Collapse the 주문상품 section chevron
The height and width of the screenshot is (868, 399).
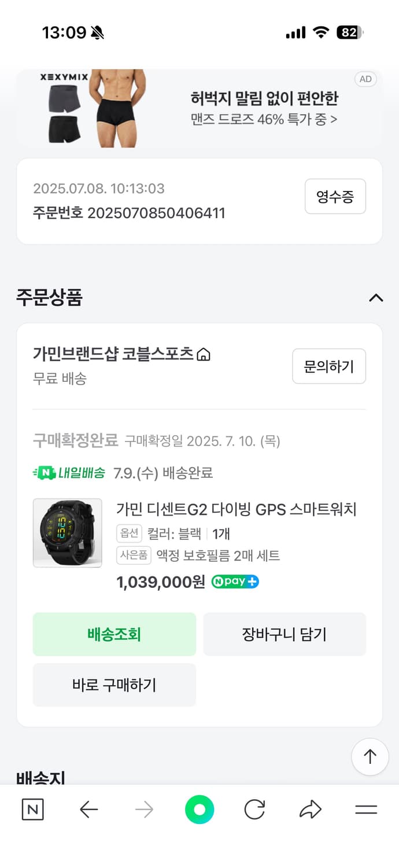tap(376, 298)
